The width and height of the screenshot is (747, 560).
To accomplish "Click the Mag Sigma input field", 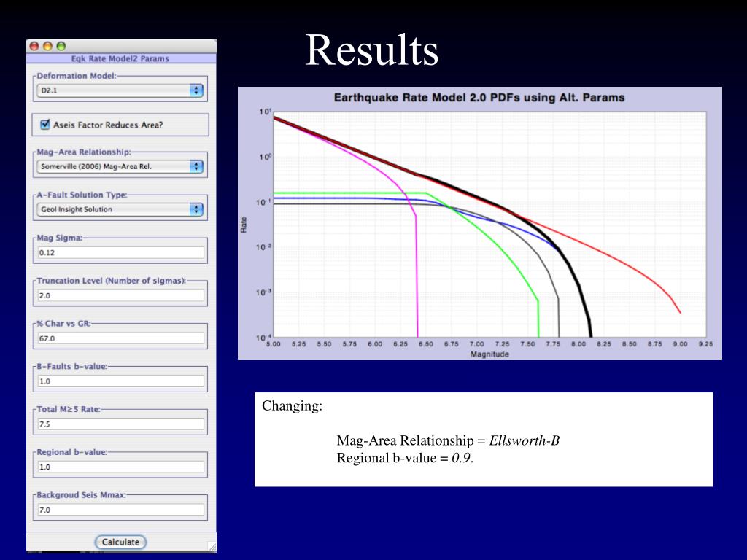I will (x=121, y=252).
